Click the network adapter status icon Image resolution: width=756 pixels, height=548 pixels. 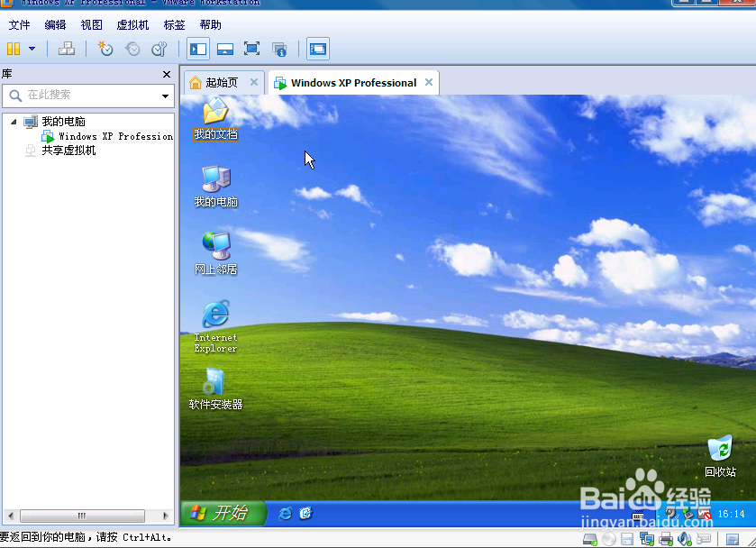coord(647,539)
